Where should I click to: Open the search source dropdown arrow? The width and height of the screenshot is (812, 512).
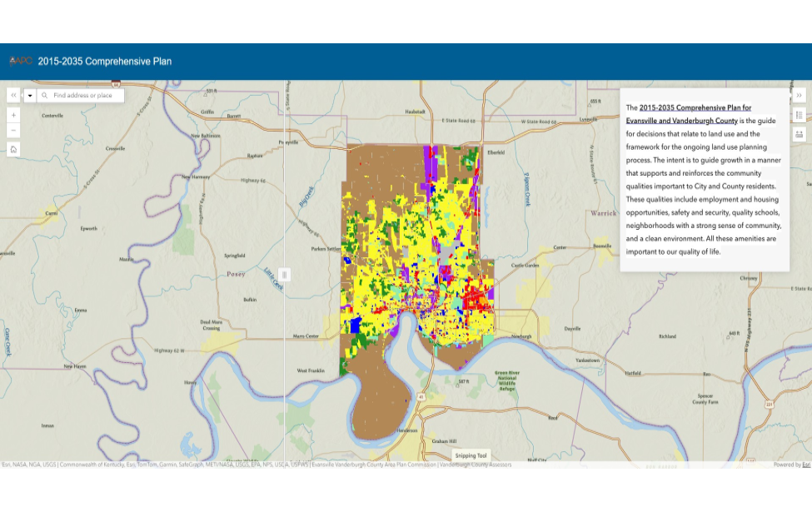(30, 96)
